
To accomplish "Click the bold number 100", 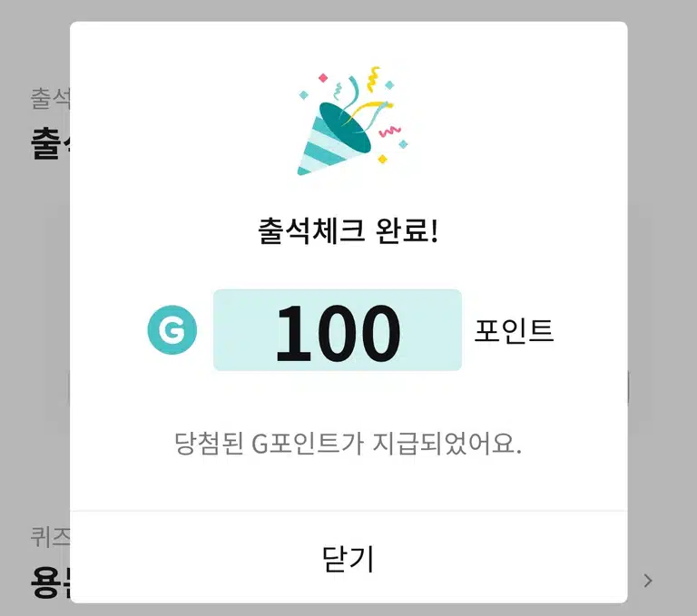I will click(338, 333).
